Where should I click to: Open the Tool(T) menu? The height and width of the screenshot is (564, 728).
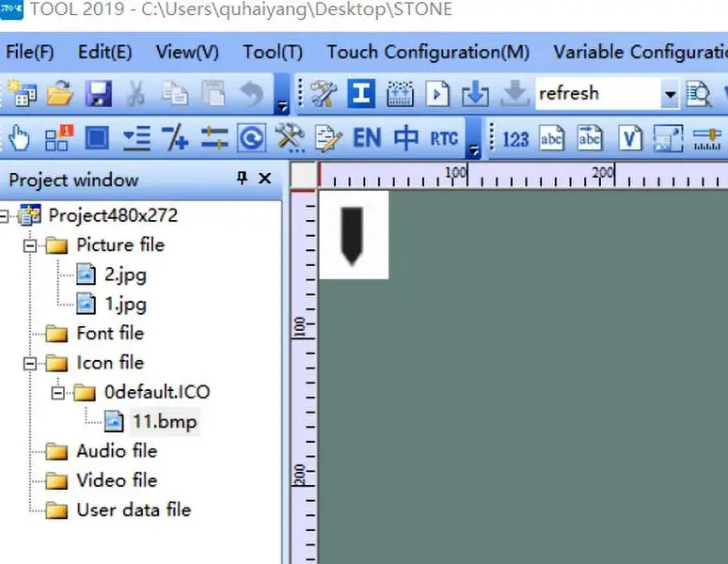273,52
